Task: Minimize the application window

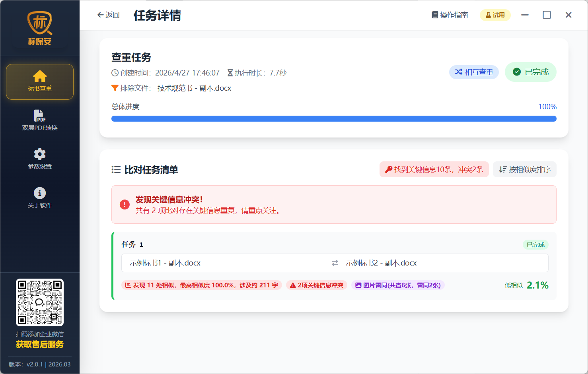Action: (525, 15)
